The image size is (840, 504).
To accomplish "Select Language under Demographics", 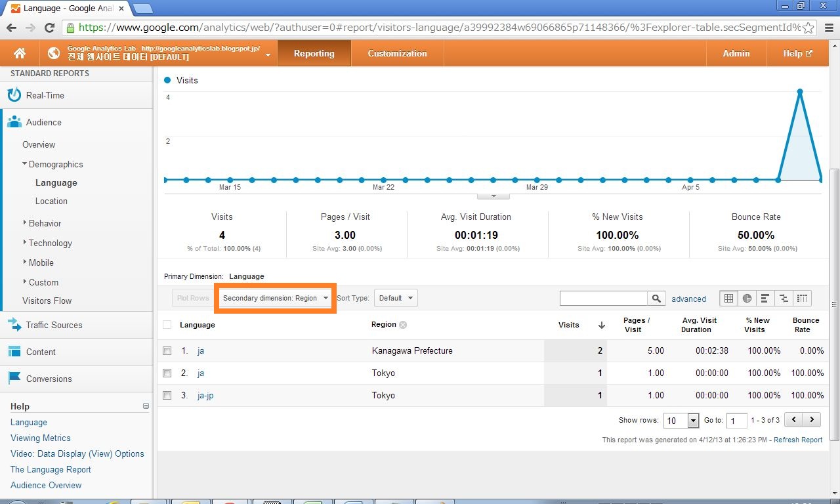I will (x=56, y=182).
